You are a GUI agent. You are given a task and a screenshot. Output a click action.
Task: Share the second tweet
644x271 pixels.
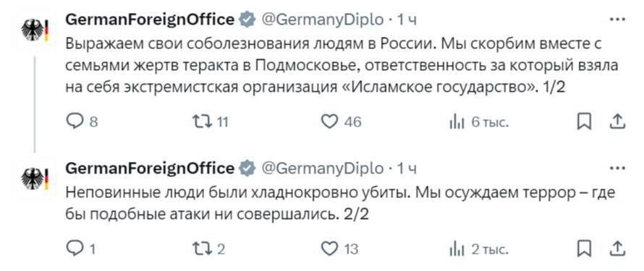point(619,248)
